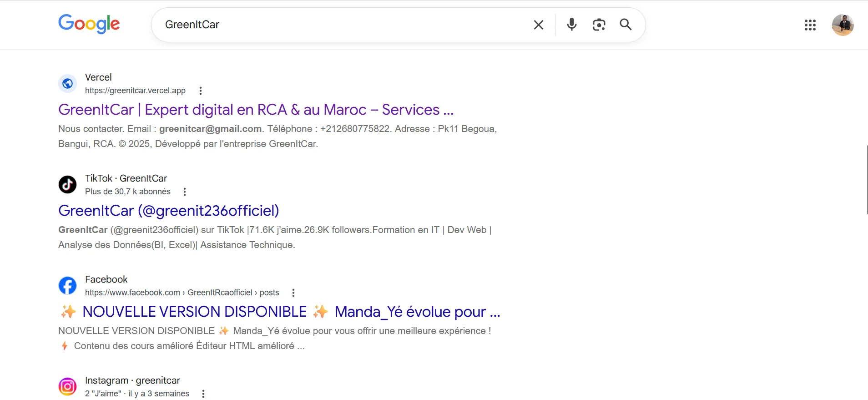Click the 'Instagram · greenitcar' source label

coord(132,380)
